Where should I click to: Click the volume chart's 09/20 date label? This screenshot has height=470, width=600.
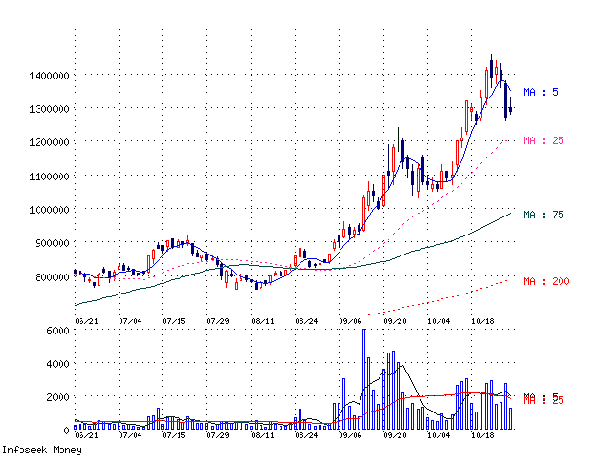click(x=395, y=435)
